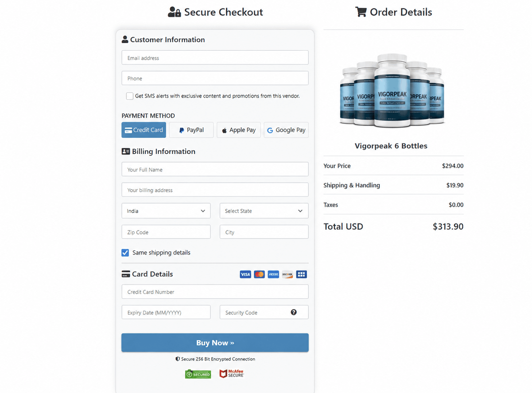532x393 pixels.
Task: Uncheck Same shipping details checkbox
Action: pos(125,253)
